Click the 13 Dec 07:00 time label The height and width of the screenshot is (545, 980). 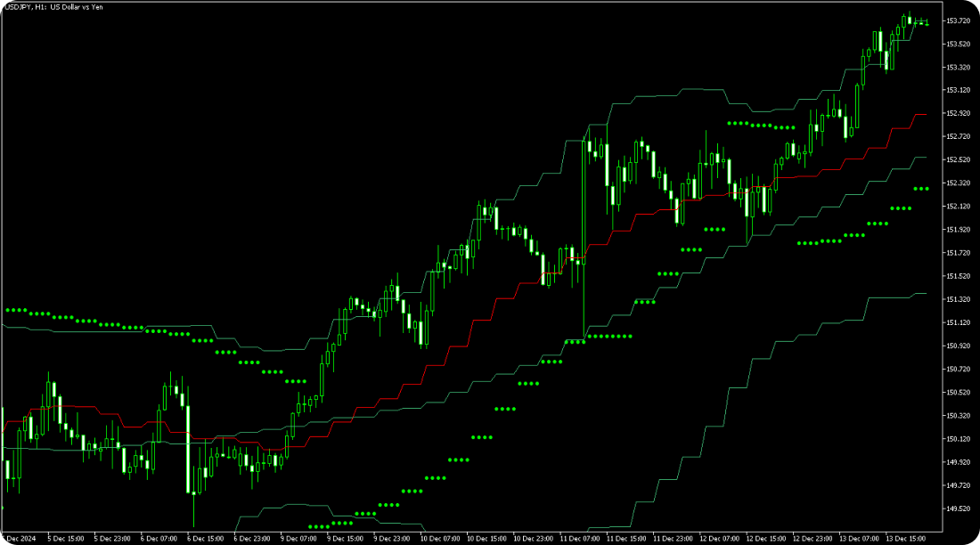(860, 538)
